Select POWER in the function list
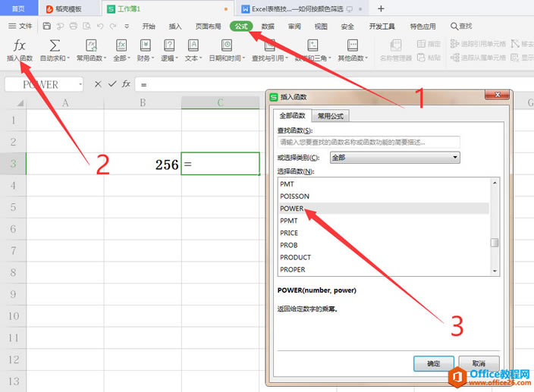The width and height of the screenshot is (534, 392). pos(384,209)
